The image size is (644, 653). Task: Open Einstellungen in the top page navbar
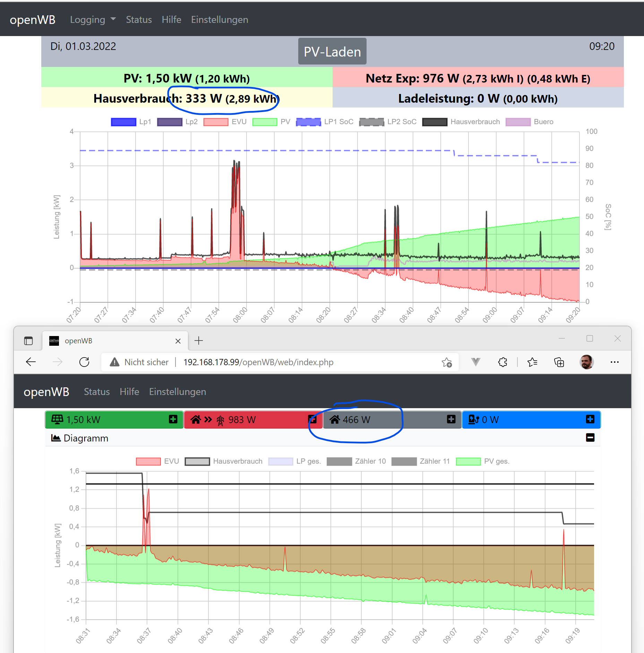[220, 20]
